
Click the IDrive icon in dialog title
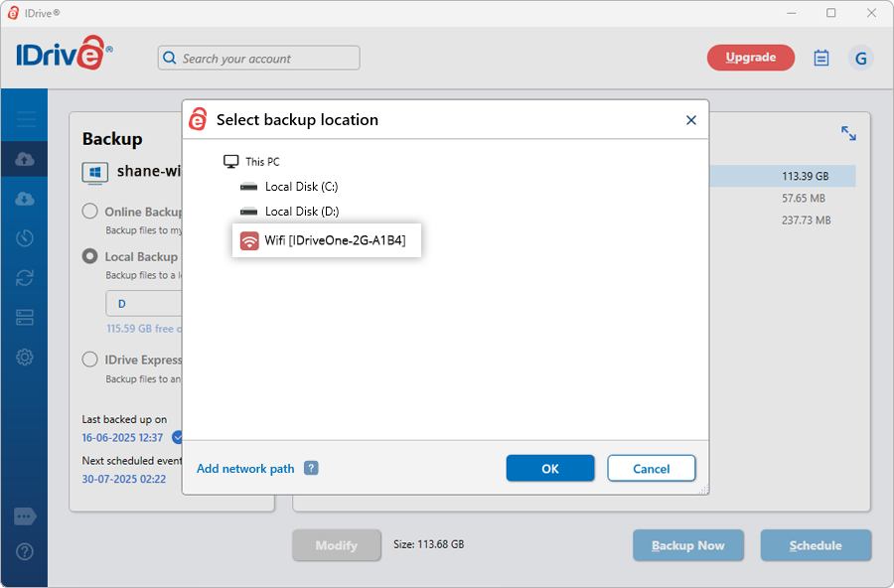point(198,119)
